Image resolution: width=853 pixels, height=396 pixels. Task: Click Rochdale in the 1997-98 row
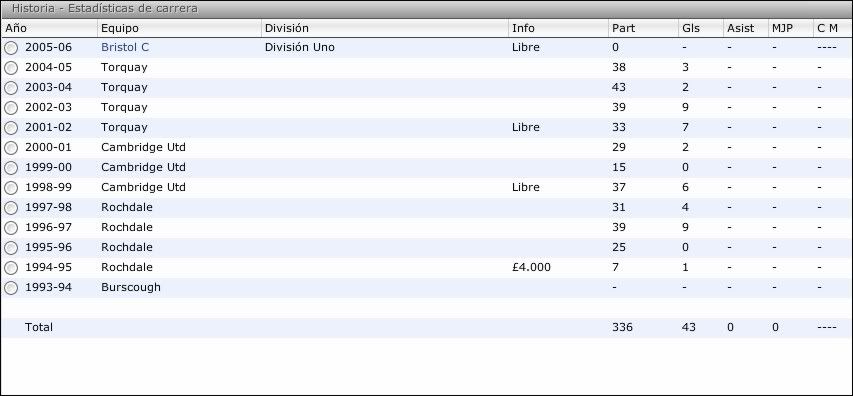point(127,207)
